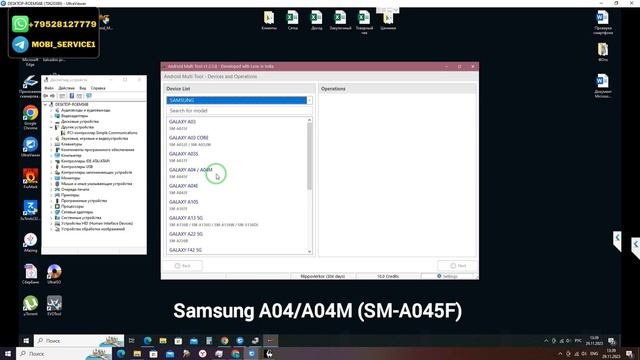
Task: Expand Сетевые адаптеры node
Action: pos(51,212)
